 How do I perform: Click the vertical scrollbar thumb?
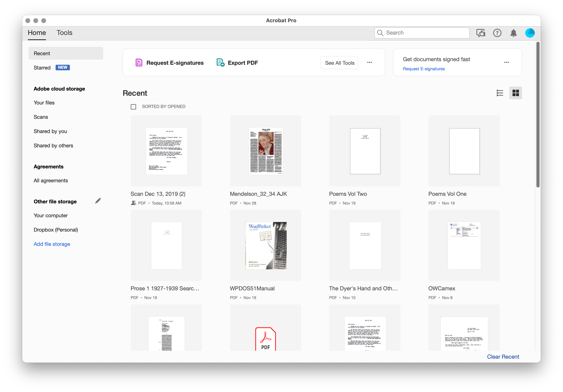[538, 115]
